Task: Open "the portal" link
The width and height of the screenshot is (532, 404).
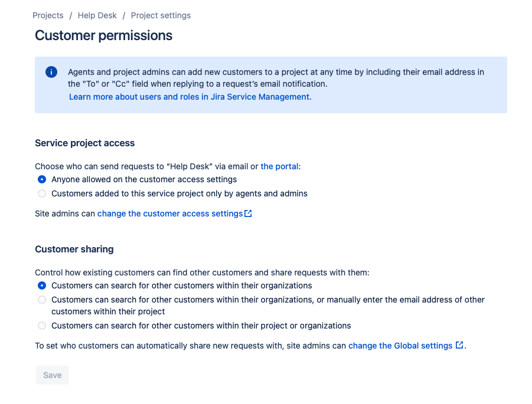Action: (279, 166)
